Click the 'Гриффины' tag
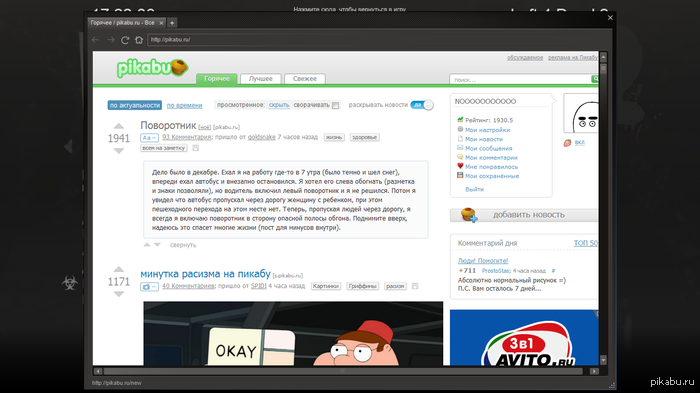 [x=362, y=286]
